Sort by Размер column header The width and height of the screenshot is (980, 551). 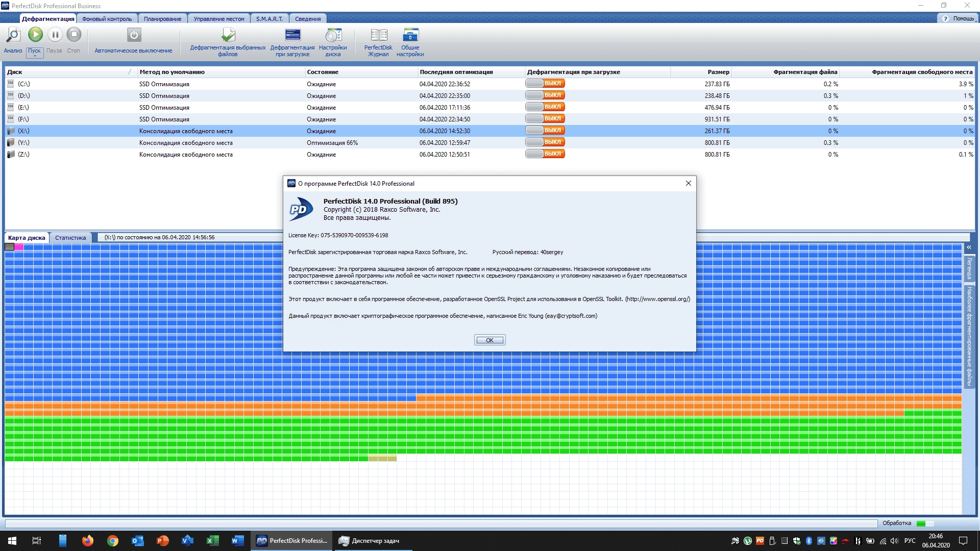pos(701,72)
